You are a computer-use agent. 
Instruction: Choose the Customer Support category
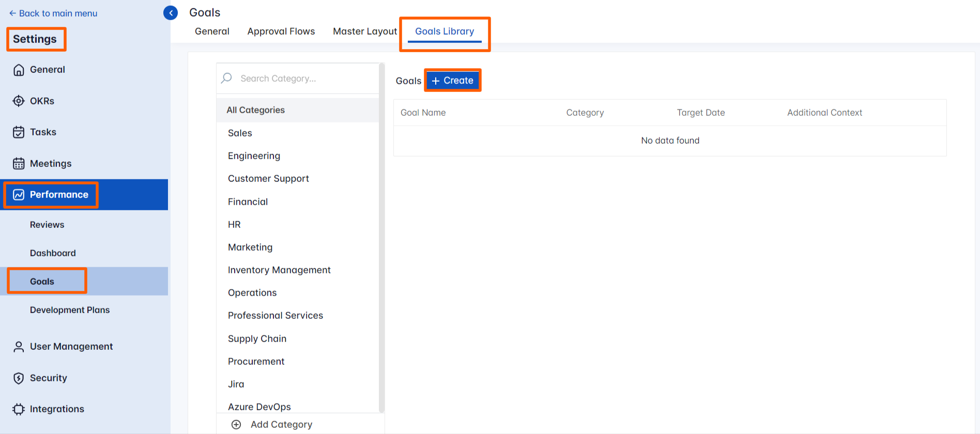click(268, 179)
